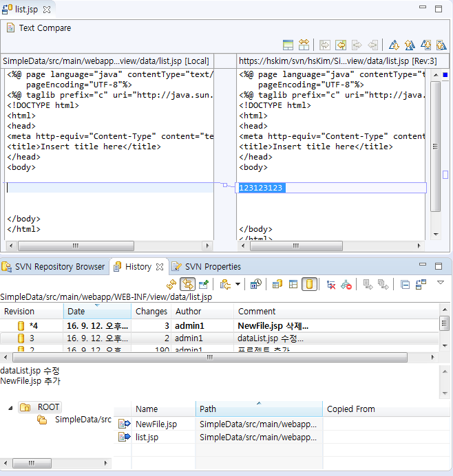Select revision *4 row in history
This screenshot has width=453, height=476.
coord(220,326)
